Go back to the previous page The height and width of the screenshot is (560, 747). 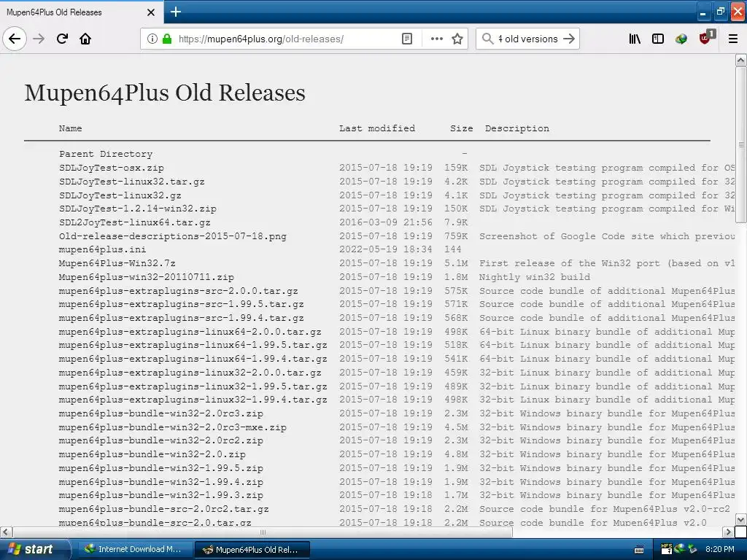coord(15,39)
